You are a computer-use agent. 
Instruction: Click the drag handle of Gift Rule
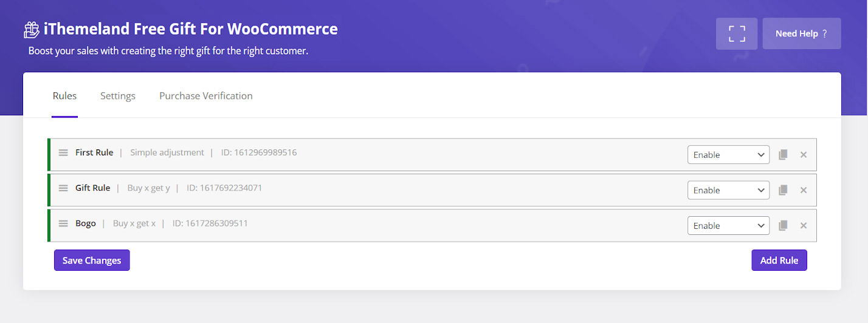click(x=63, y=188)
